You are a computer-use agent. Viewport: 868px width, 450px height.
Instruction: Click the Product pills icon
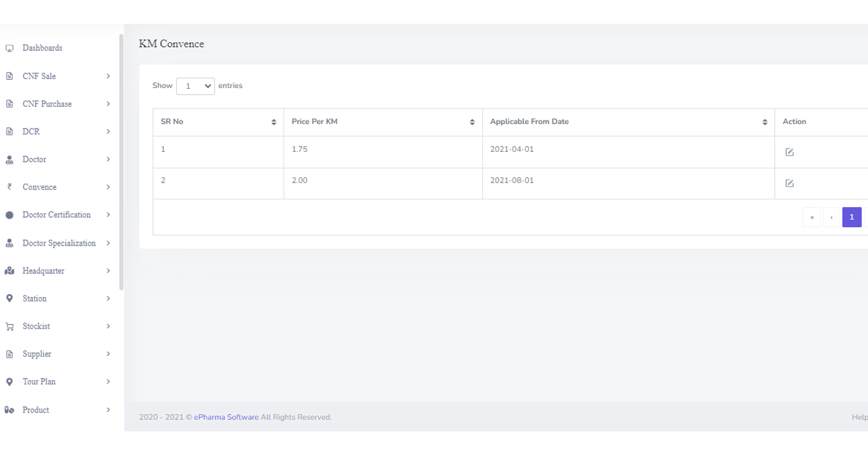coord(10,410)
